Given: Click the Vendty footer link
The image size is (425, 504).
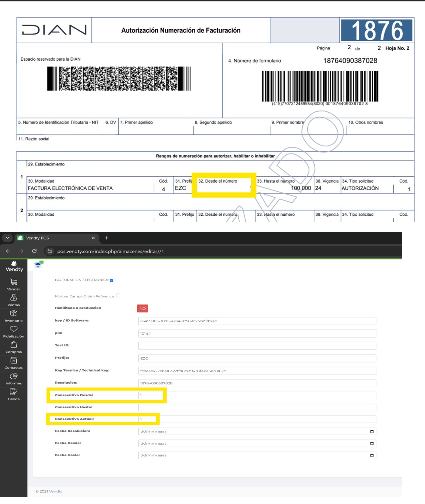Looking at the screenshot, I should pos(55,491).
